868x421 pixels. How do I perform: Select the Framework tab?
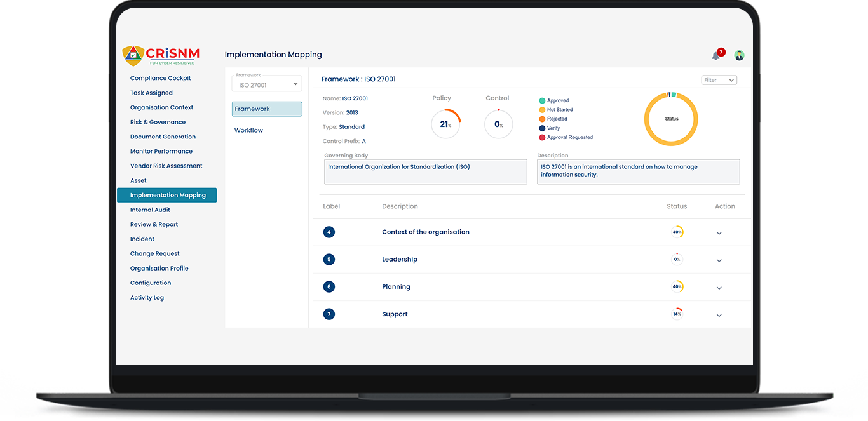point(267,109)
